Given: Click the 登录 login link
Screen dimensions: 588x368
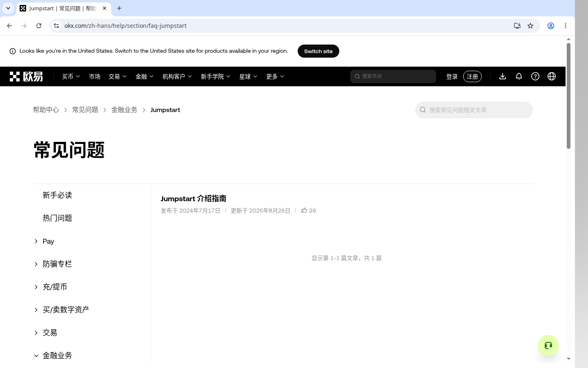Looking at the screenshot, I should point(452,76).
